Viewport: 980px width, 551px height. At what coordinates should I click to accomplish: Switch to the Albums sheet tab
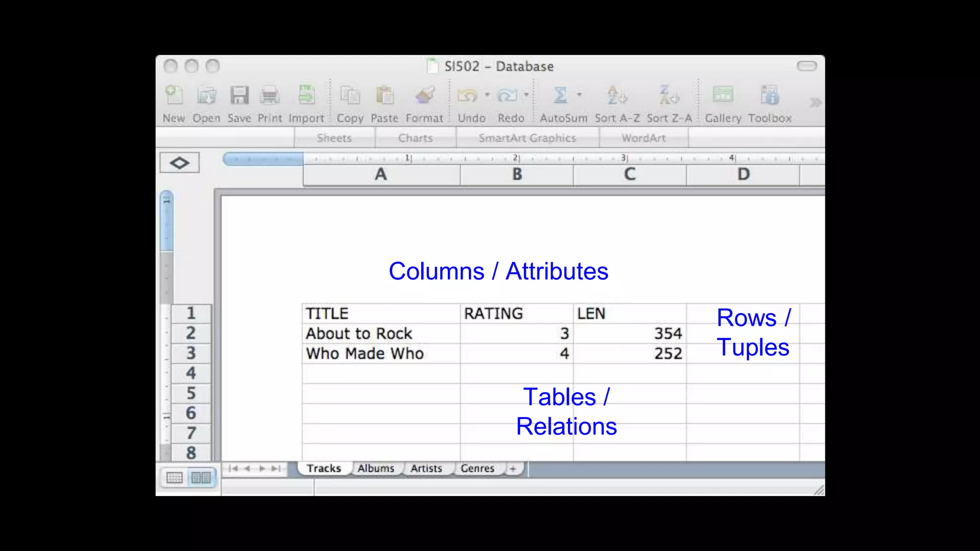(376, 468)
